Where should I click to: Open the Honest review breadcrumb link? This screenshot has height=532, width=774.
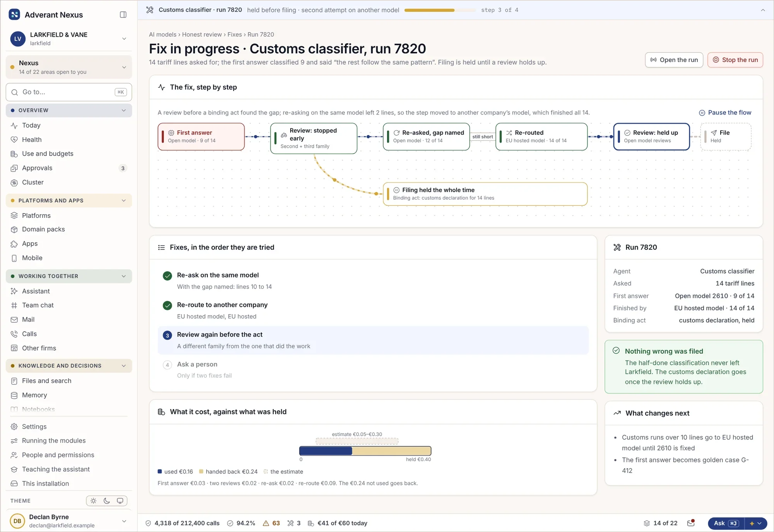pos(202,34)
